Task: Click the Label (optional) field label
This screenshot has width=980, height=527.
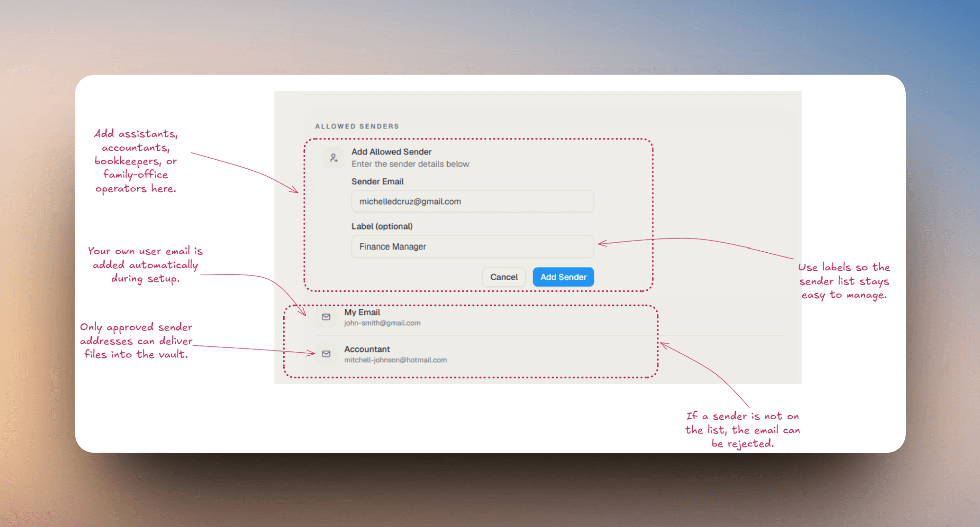Action: [x=382, y=226]
